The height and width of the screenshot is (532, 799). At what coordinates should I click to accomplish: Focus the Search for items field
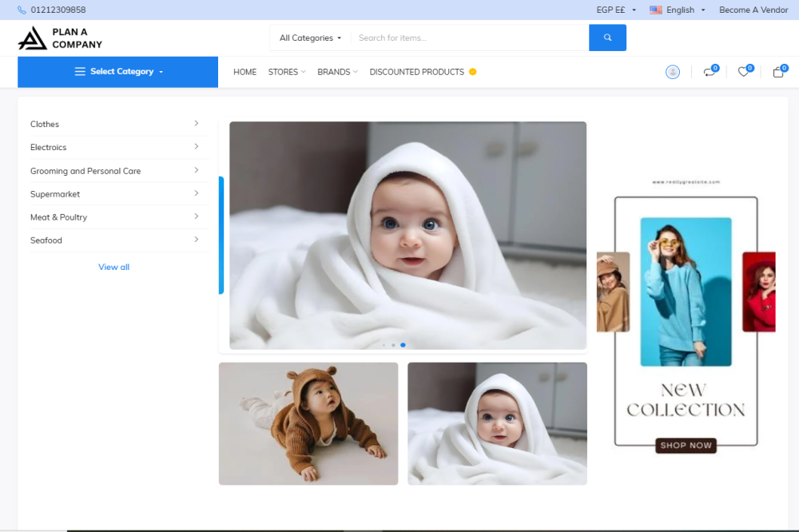pos(470,38)
